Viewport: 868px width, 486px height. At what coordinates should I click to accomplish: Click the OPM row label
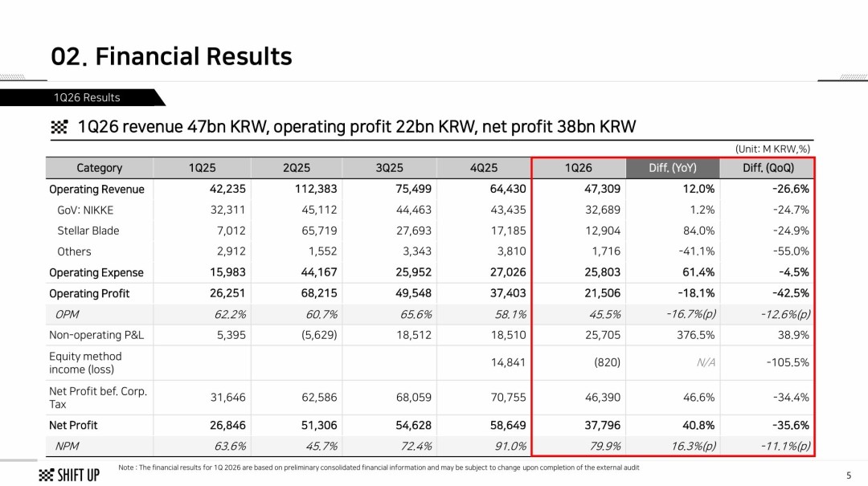tap(67, 314)
